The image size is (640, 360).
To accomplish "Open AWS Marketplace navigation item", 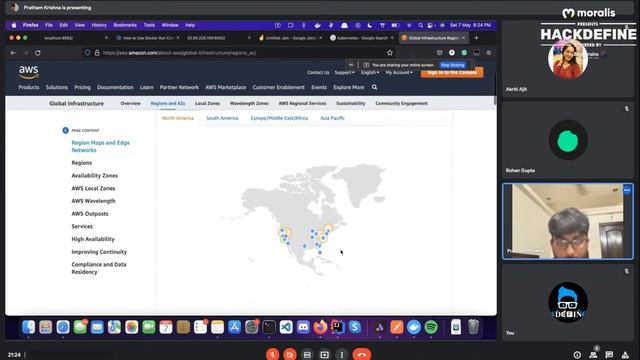I will [225, 87].
